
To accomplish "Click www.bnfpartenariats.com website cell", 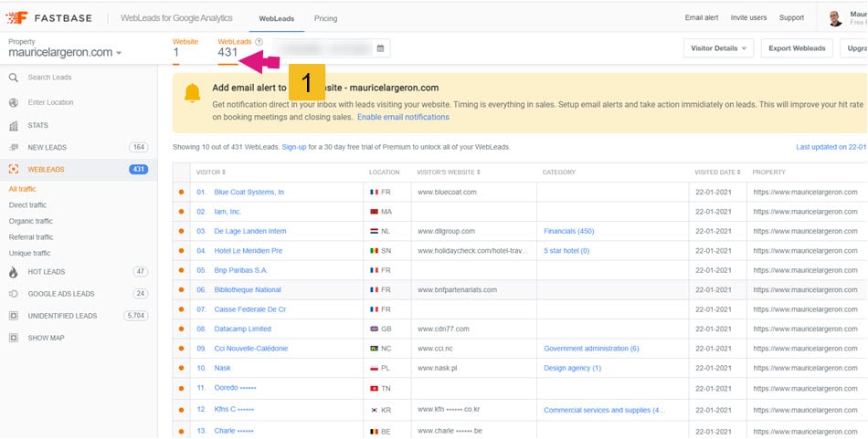I will 457,289.
